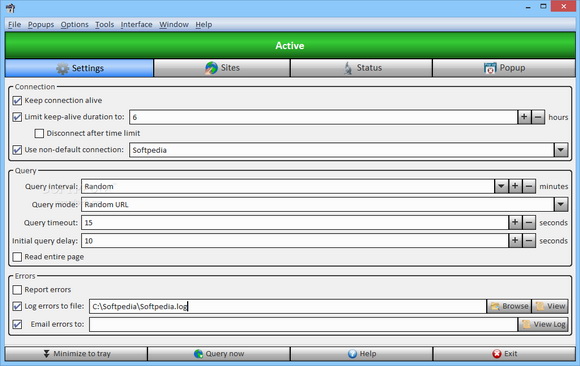Image resolution: width=580 pixels, height=366 pixels.
Task: Click the Email errors to field
Action: [303, 325]
